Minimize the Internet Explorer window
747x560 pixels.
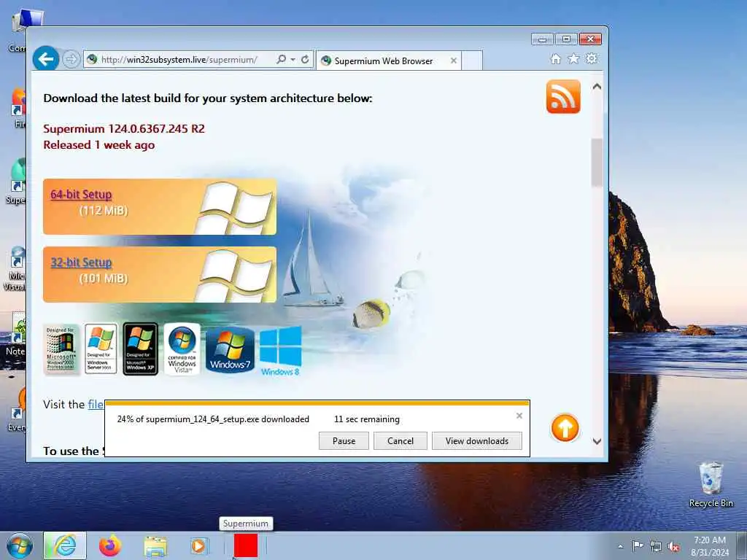[542, 39]
